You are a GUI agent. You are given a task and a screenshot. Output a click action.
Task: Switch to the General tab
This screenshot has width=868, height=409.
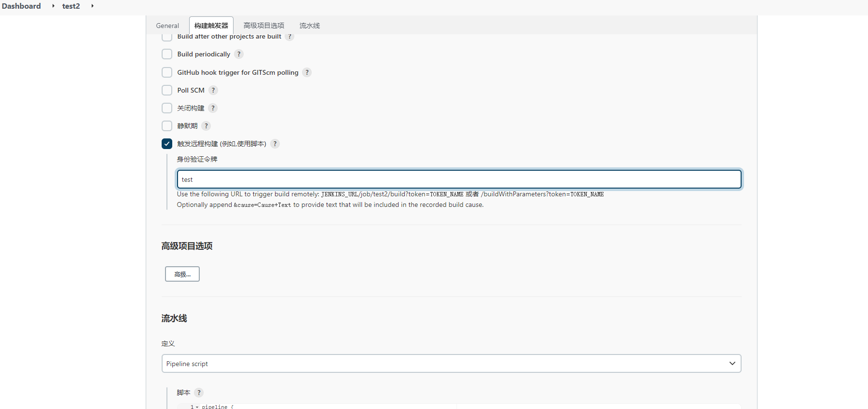click(x=167, y=26)
